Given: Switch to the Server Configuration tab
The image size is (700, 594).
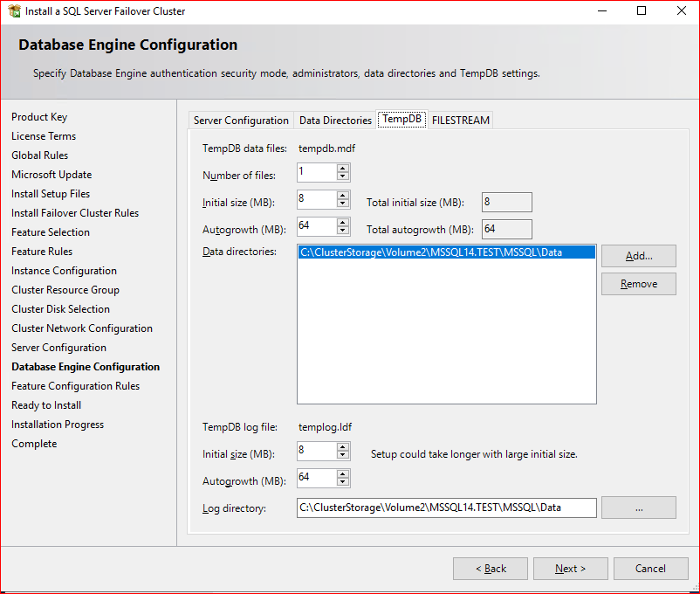Looking at the screenshot, I should click(241, 121).
